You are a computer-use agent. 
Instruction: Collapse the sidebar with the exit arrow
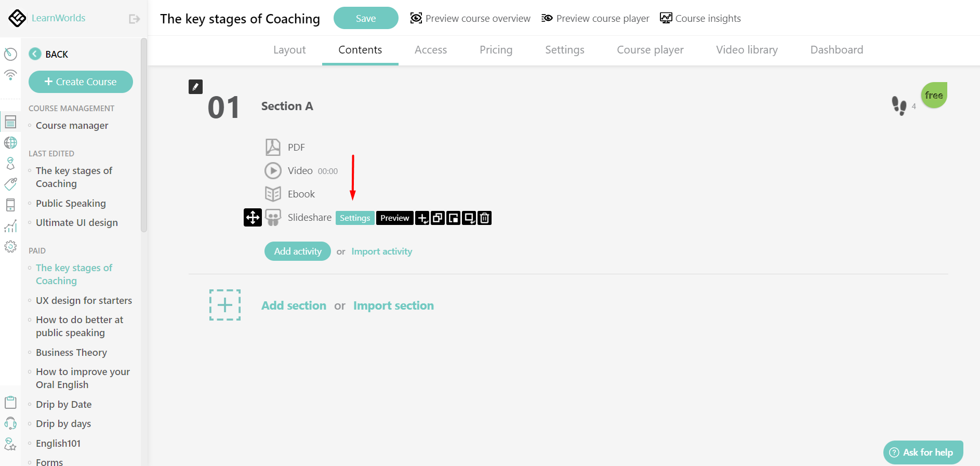[134, 18]
